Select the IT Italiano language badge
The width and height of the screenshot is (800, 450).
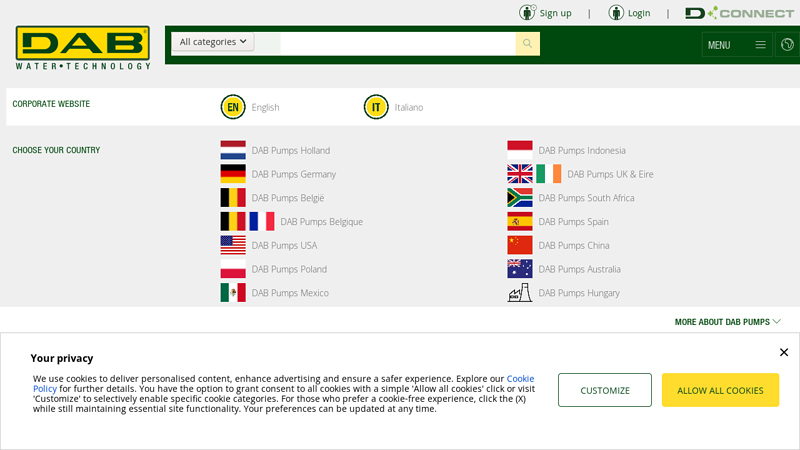click(x=376, y=107)
